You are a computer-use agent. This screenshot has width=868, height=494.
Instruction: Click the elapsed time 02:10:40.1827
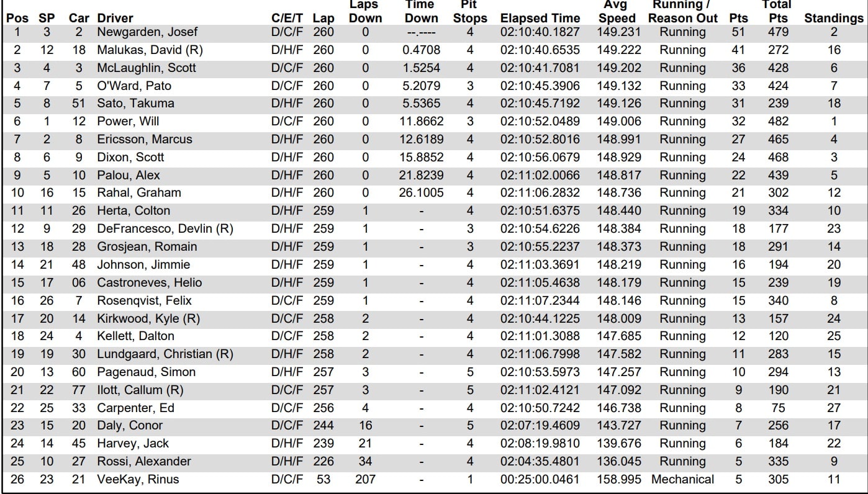click(540, 32)
